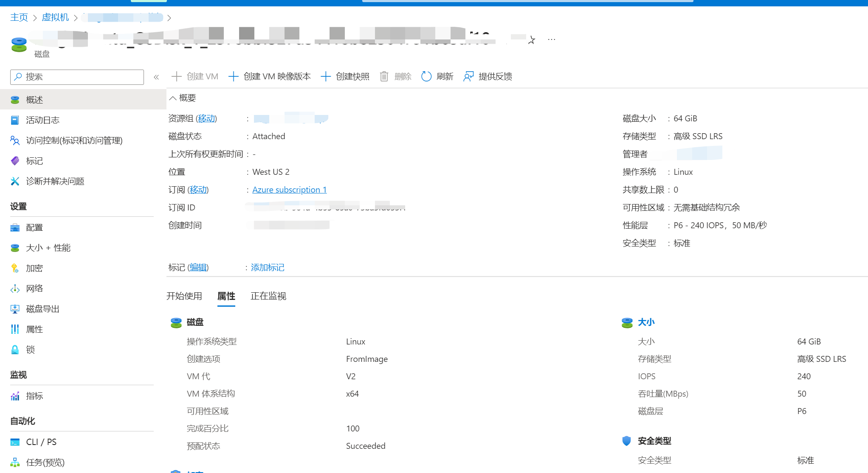This screenshot has height=473, width=868.
Task: Open 网络 configuration for the disk
Action: coord(34,288)
